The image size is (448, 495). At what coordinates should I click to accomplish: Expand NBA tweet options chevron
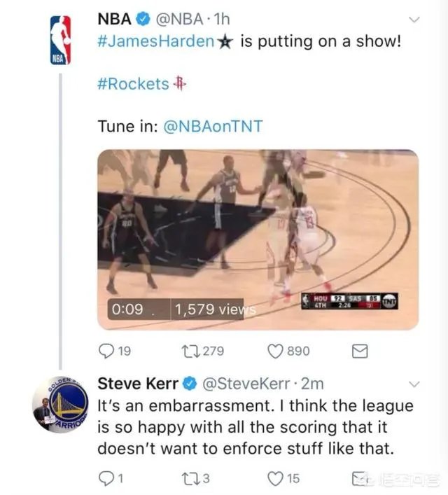tap(414, 20)
